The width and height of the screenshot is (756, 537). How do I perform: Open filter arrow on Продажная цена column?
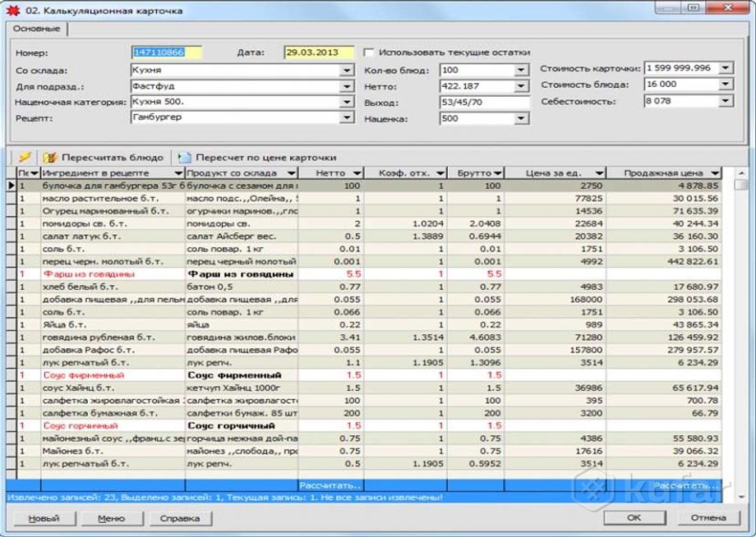click(x=715, y=174)
